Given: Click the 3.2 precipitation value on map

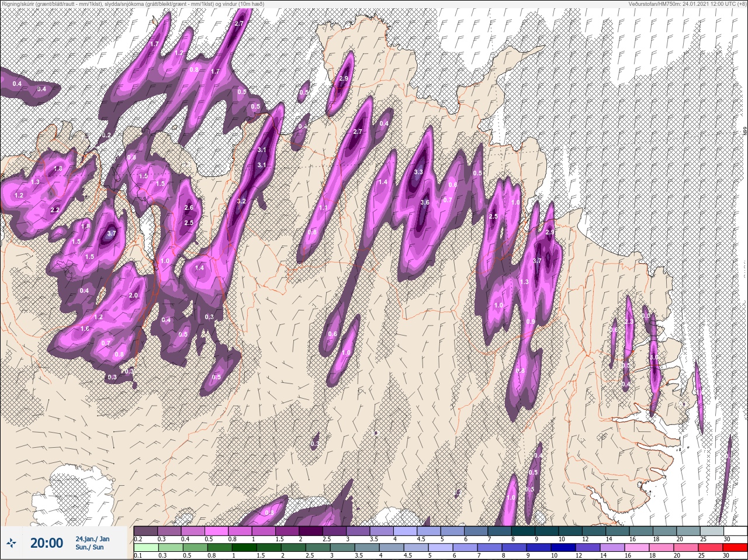Looking at the screenshot, I should pos(241,201).
